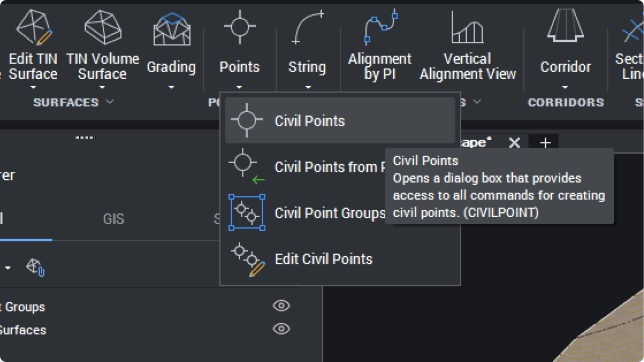Hide Surfaces using its eye toggle

coord(281,329)
